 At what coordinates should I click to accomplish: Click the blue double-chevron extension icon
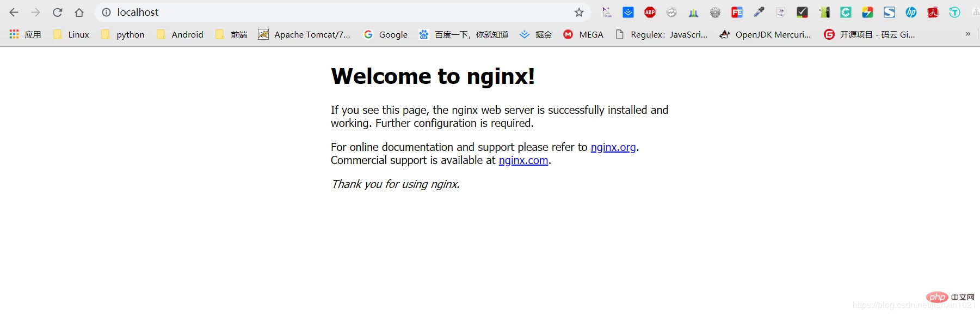[x=628, y=13]
